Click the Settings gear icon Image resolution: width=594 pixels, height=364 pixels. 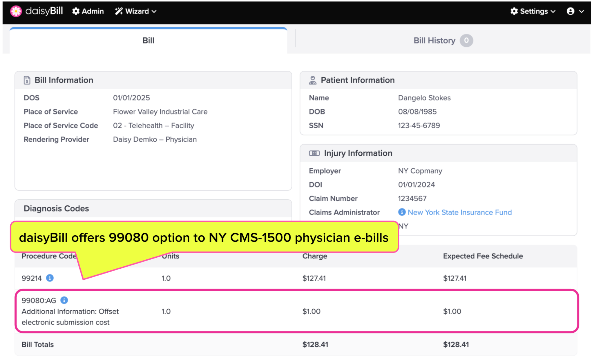coord(514,11)
